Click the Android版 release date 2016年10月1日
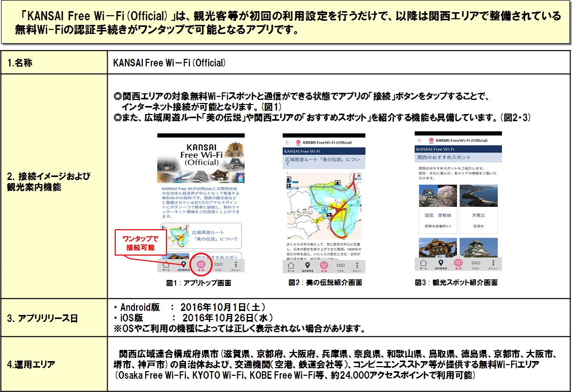 tap(223, 307)
